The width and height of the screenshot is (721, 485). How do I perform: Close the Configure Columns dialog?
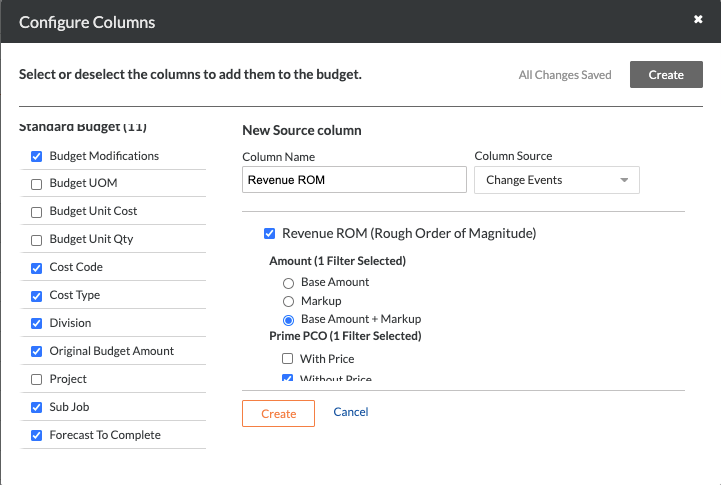point(696,19)
